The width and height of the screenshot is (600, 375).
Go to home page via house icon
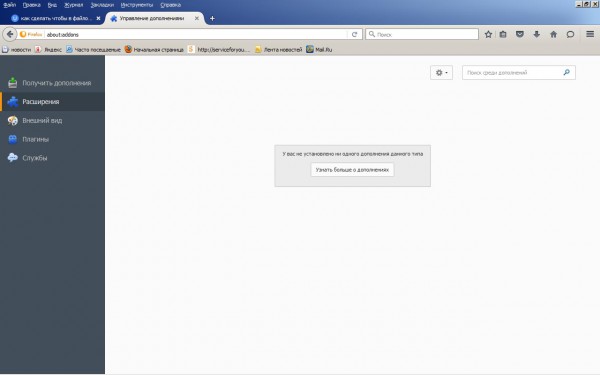coord(553,34)
